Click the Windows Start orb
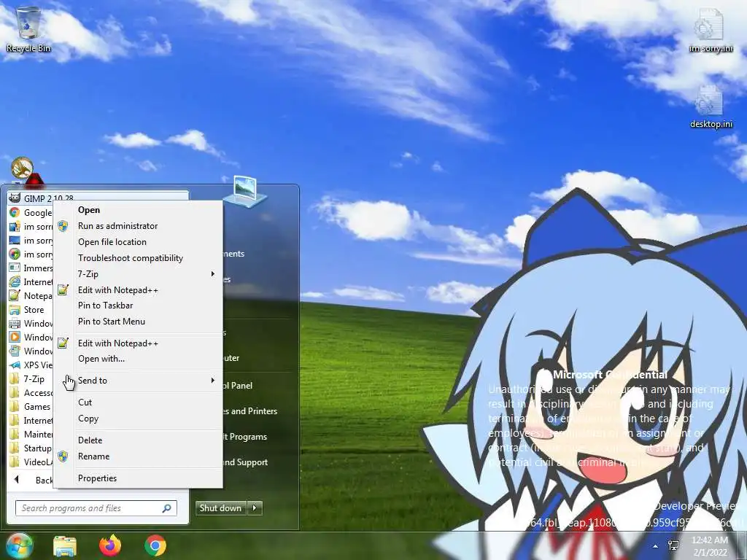 [19, 545]
